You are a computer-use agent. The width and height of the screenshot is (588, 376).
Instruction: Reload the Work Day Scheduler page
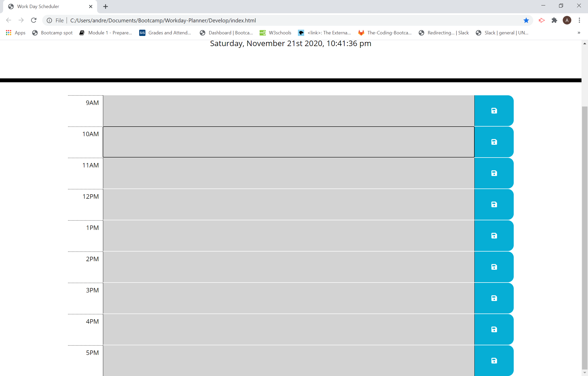[34, 20]
